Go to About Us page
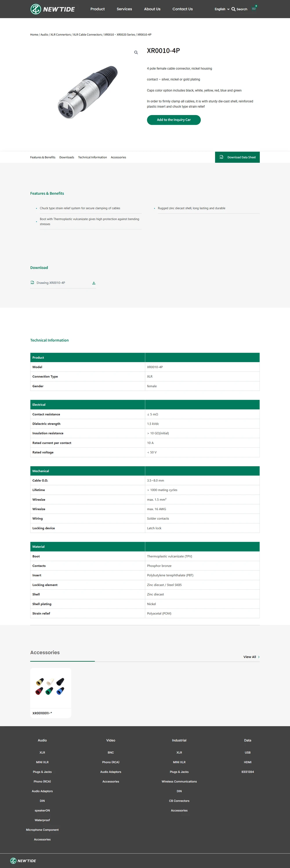290x868 pixels. (152, 9)
